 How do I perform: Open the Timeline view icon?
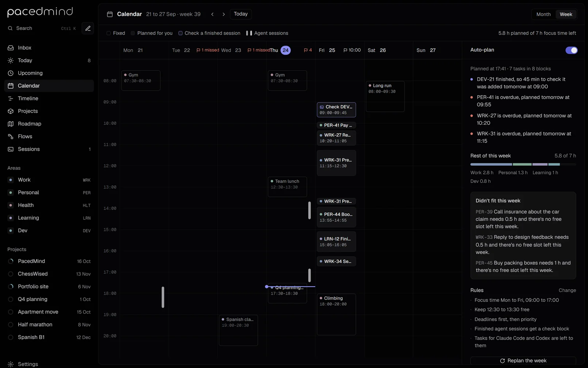coord(11,98)
